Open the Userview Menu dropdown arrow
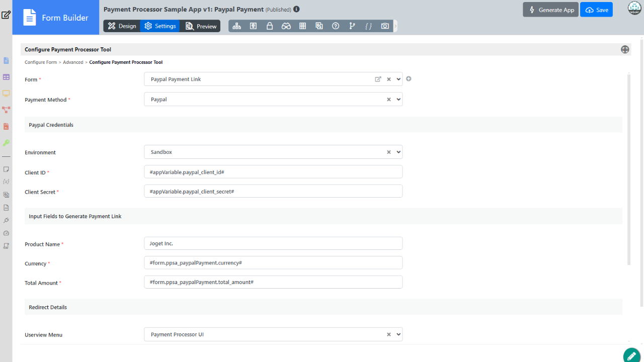The image size is (644, 362). tap(398, 334)
